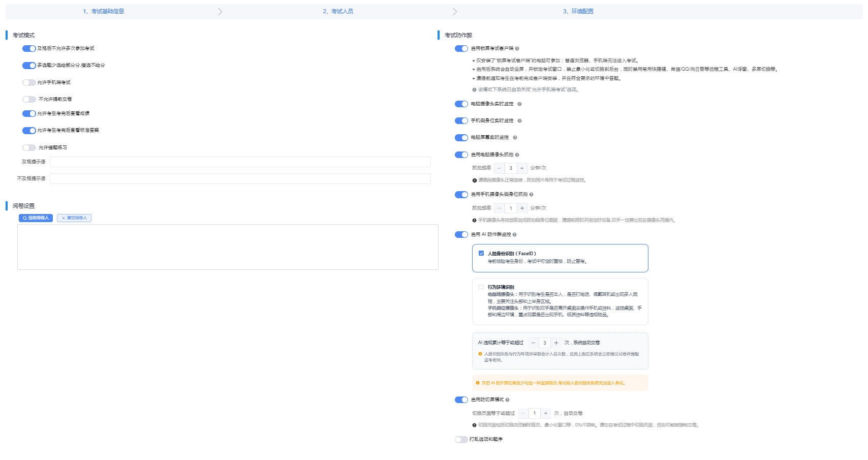This screenshot has height=460, width=868.
Task: Increase phone camera 抓拍频率 with plus button
Action: click(522, 208)
